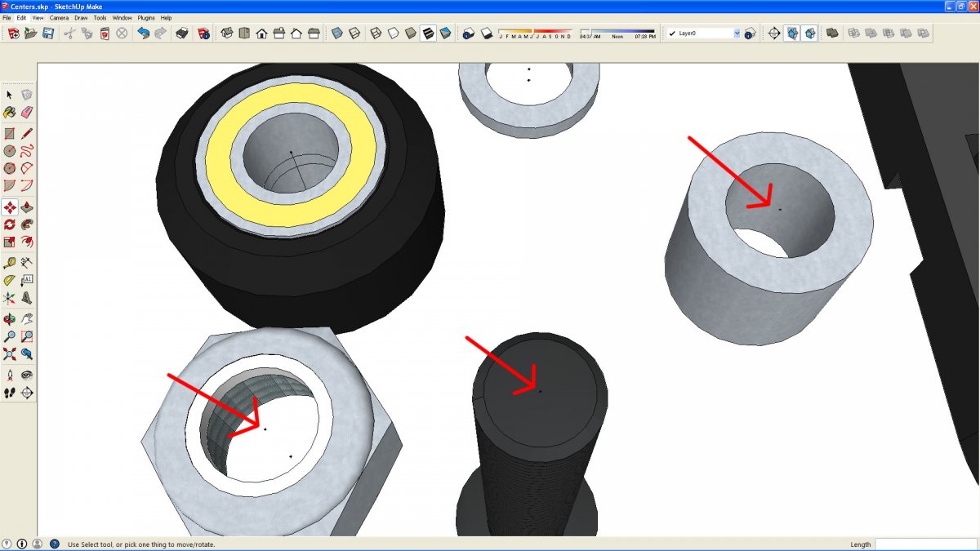980x551 pixels.
Task: Activate the Paint Bucket tool
Action: (x=10, y=112)
